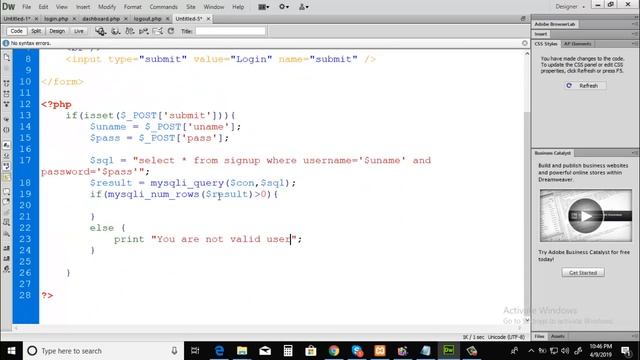Switch to the login.php document tab
Image resolution: width=640 pixels, height=360 pixels.
[x=56, y=19]
